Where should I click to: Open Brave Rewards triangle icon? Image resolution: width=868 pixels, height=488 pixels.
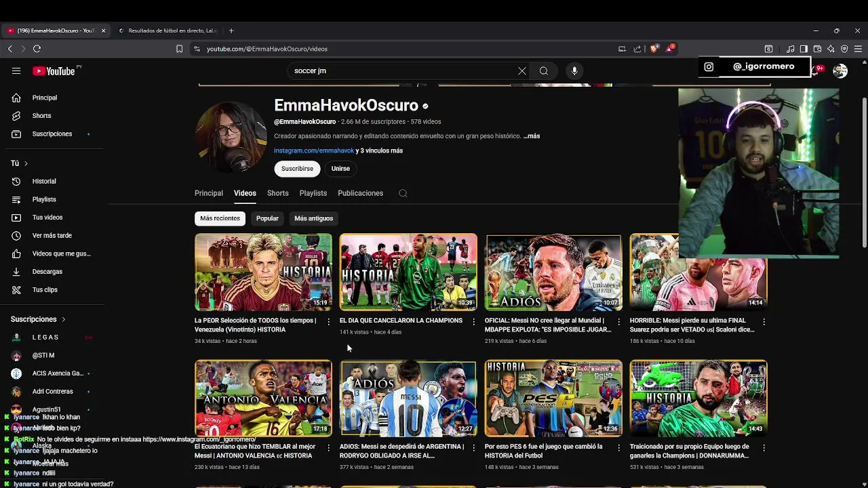tap(669, 49)
